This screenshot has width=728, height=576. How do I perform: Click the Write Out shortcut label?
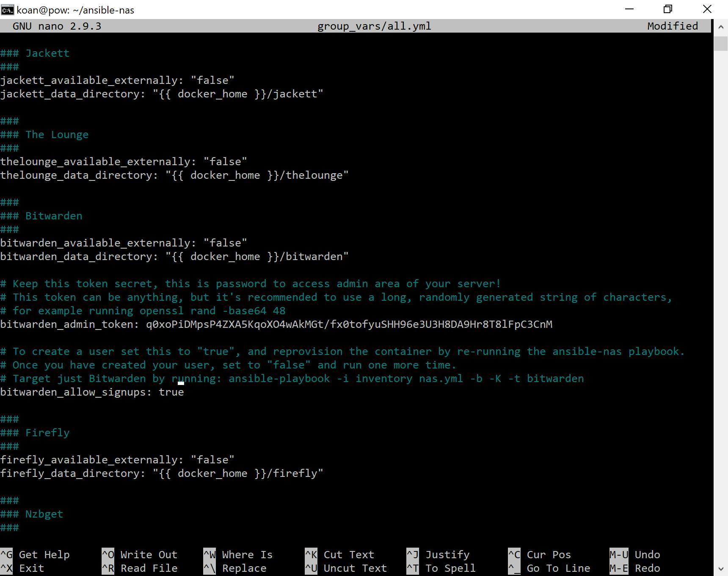(149, 555)
